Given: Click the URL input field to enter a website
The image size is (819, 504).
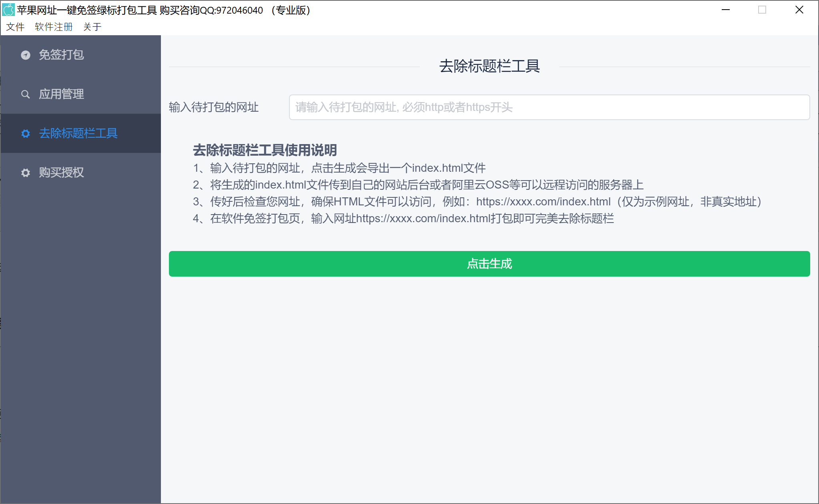Looking at the screenshot, I should pyautogui.click(x=549, y=107).
